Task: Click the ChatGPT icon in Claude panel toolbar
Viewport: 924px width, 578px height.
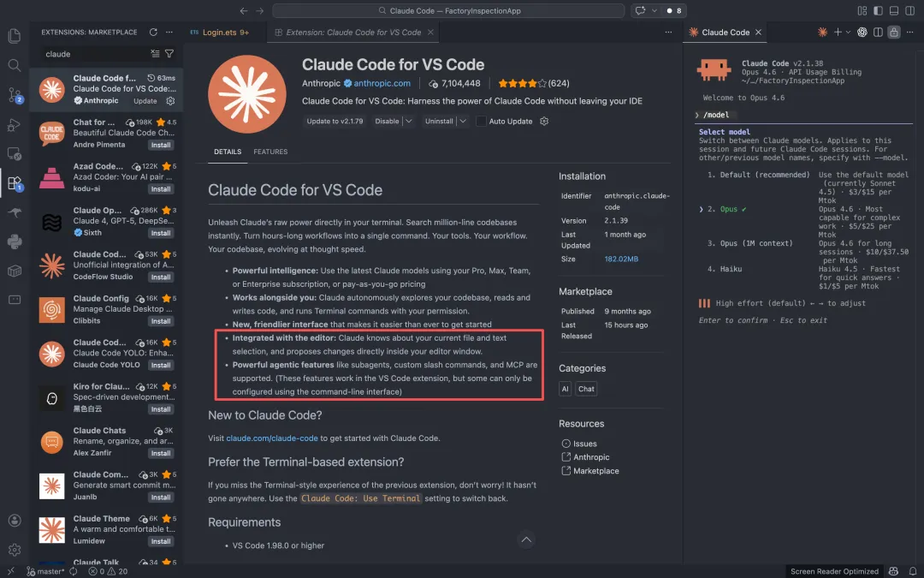Action: click(x=862, y=33)
